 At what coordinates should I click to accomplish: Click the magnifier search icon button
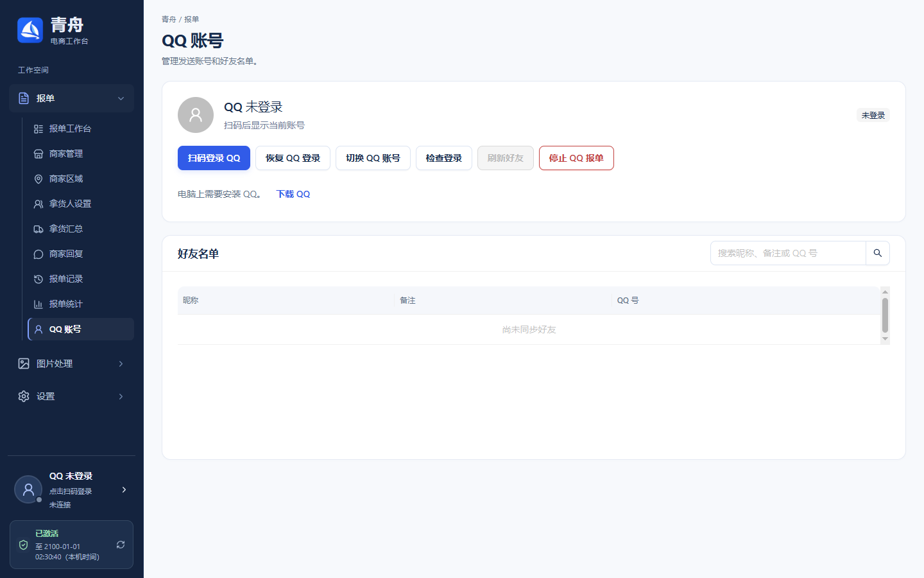point(878,253)
